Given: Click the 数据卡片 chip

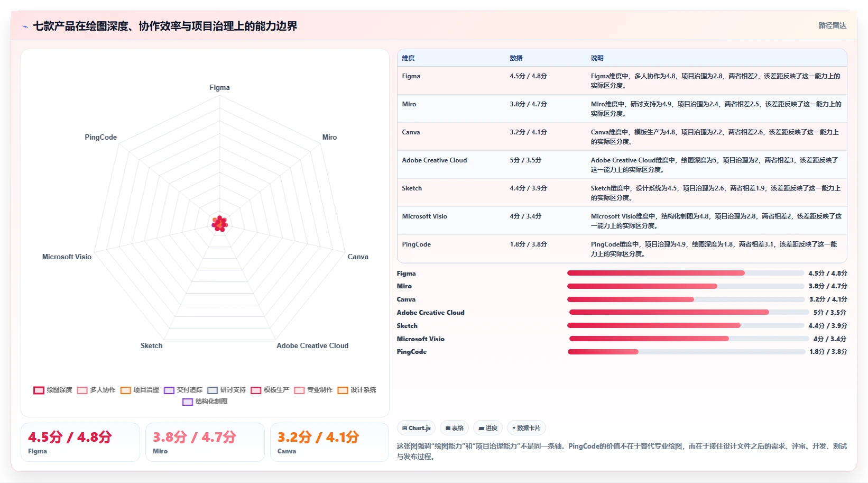Looking at the screenshot, I should (527, 428).
